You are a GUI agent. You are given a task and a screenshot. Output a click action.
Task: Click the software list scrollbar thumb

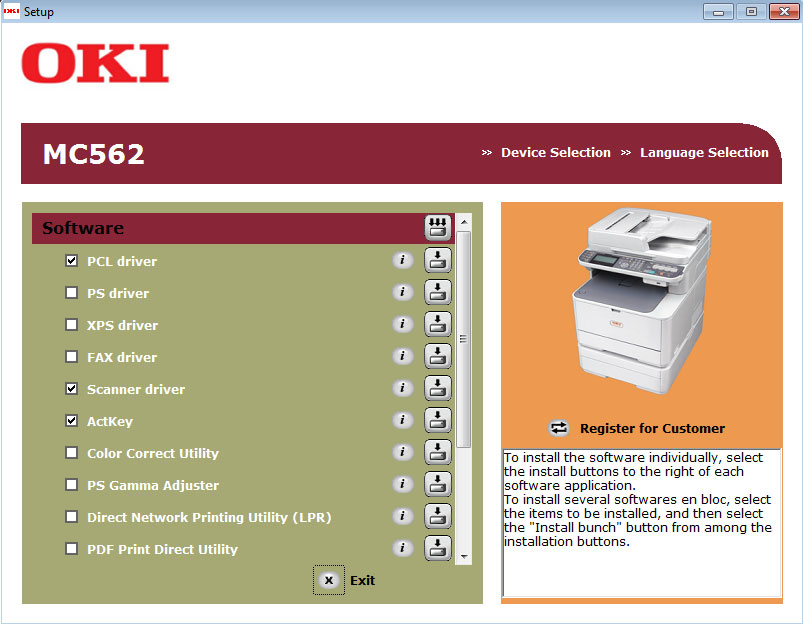click(x=463, y=340)
